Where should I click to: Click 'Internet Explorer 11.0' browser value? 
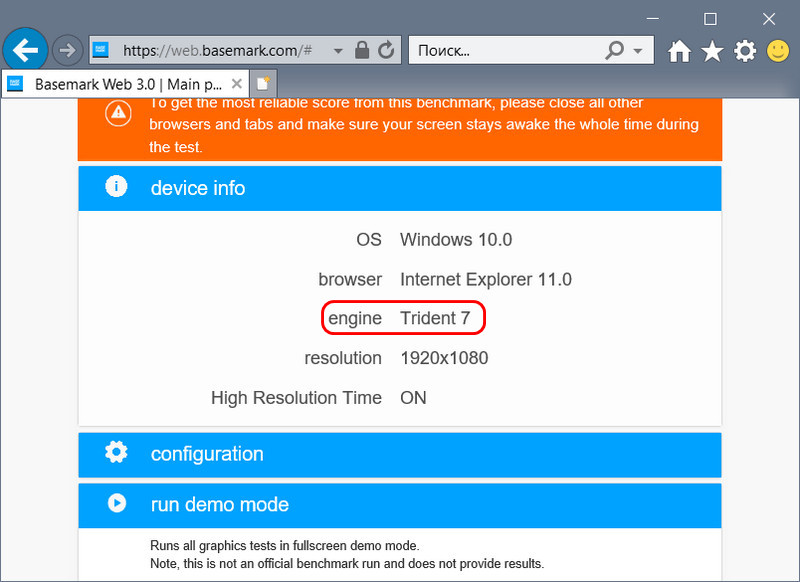click(x=486, y=279)
